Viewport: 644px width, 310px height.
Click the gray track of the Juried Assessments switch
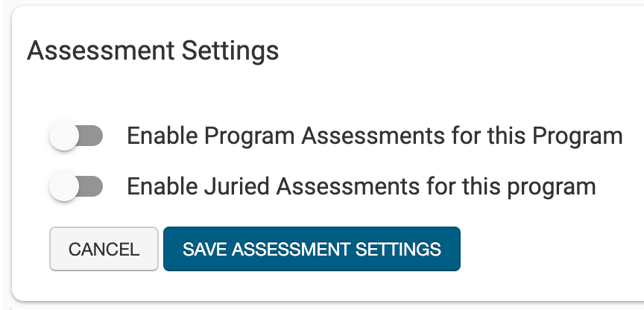(x=92, y=186)
